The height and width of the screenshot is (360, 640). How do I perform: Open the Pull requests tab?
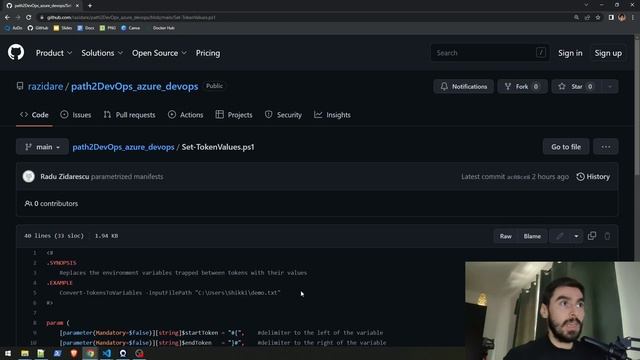click(x=129, y=115)
